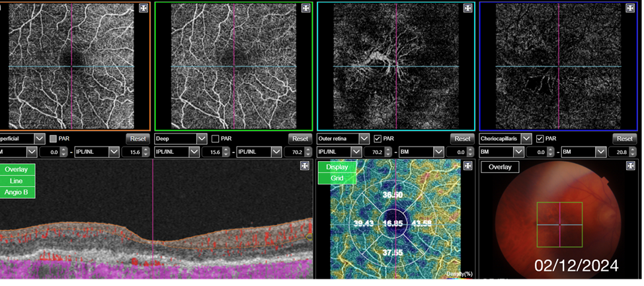Reset the Choriocapillaris layer settings
Viewport: 644px width, 286px height.
624,139
